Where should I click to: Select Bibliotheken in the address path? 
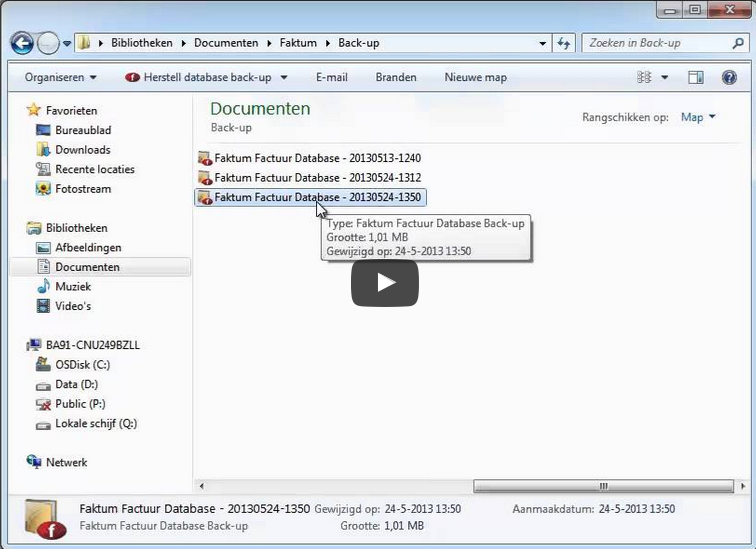click(x=142, y=43)
